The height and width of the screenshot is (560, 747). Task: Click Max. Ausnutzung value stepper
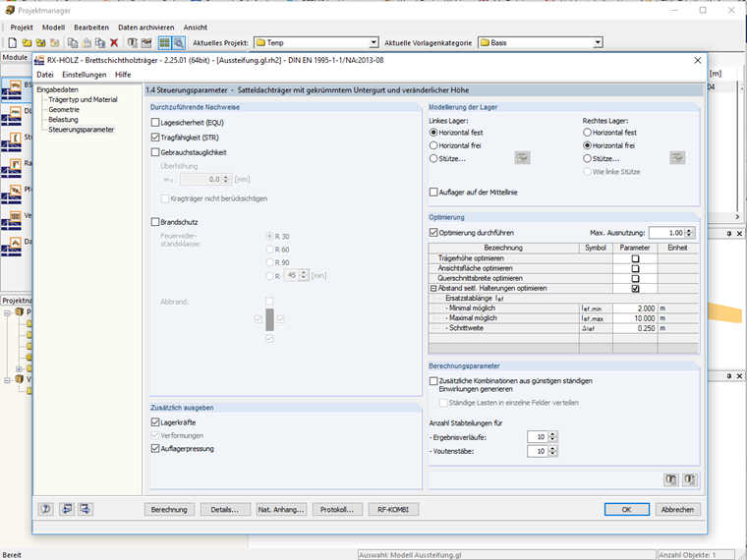pos(690,233)
